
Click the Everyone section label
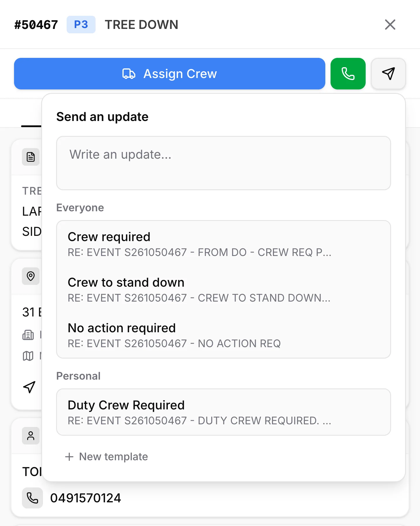(x=80, y=208)
